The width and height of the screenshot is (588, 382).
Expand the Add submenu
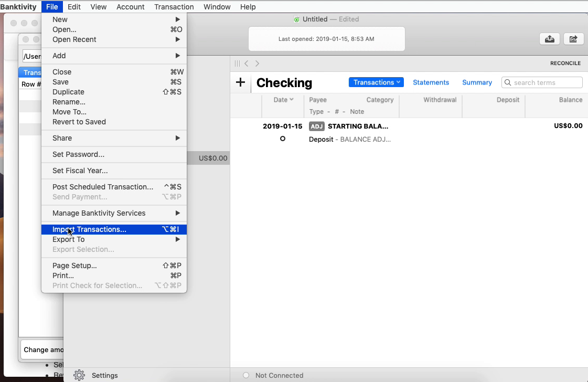click(114, 56)
